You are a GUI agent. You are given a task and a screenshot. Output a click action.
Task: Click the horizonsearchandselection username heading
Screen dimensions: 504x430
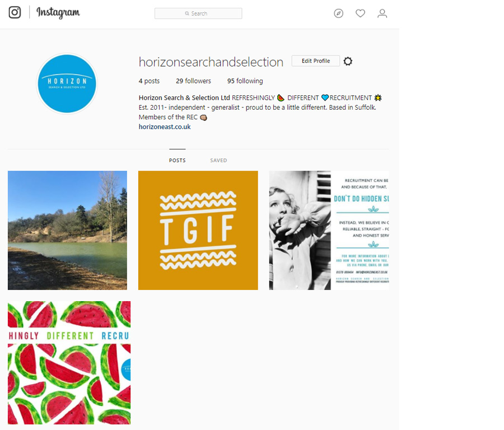(211, 62)
